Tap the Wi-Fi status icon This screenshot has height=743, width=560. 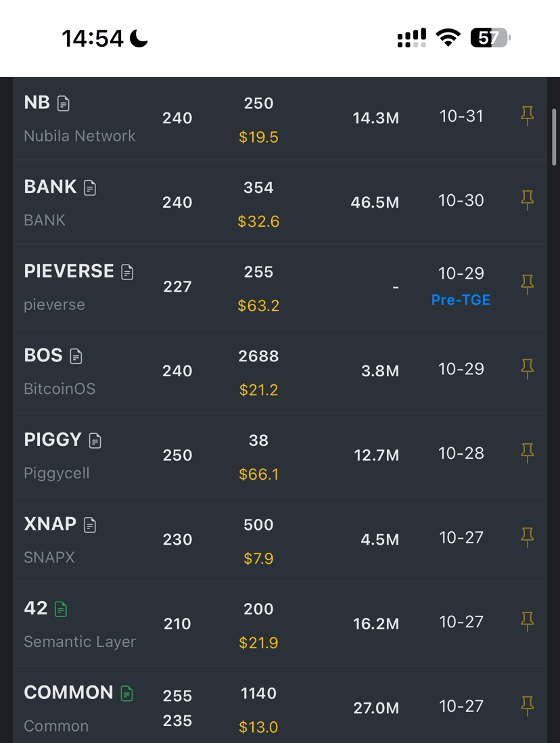pos(447,39)
